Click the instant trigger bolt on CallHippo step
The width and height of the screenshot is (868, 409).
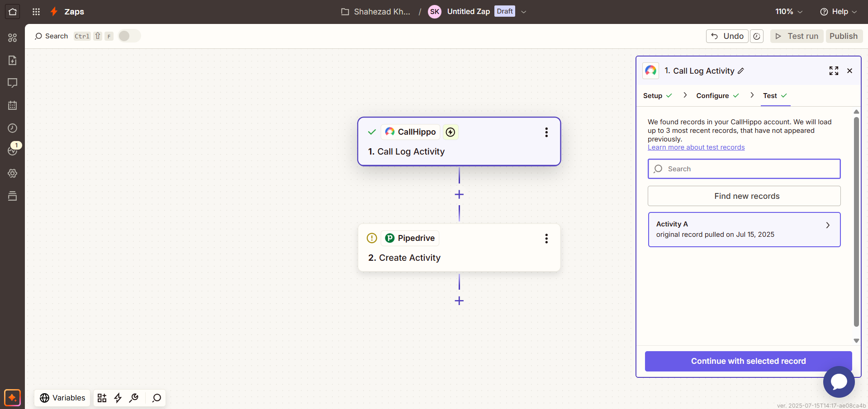(451, 132)
